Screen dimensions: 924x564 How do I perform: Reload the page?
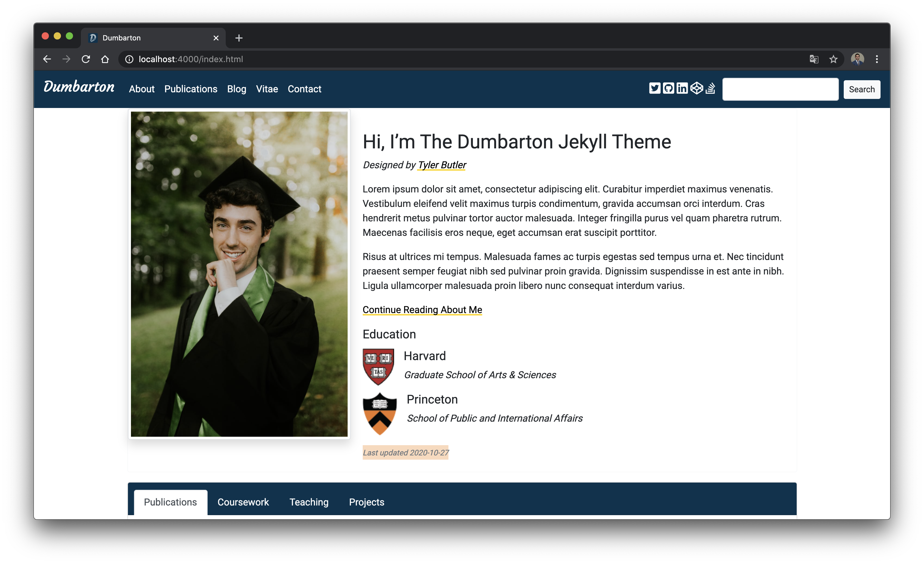point(86,59)
